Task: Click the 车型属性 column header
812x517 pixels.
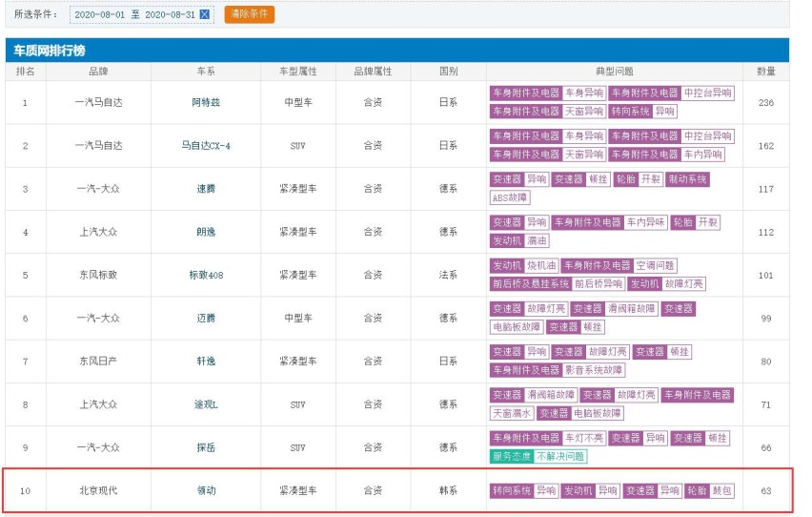Action: [297, 72]
